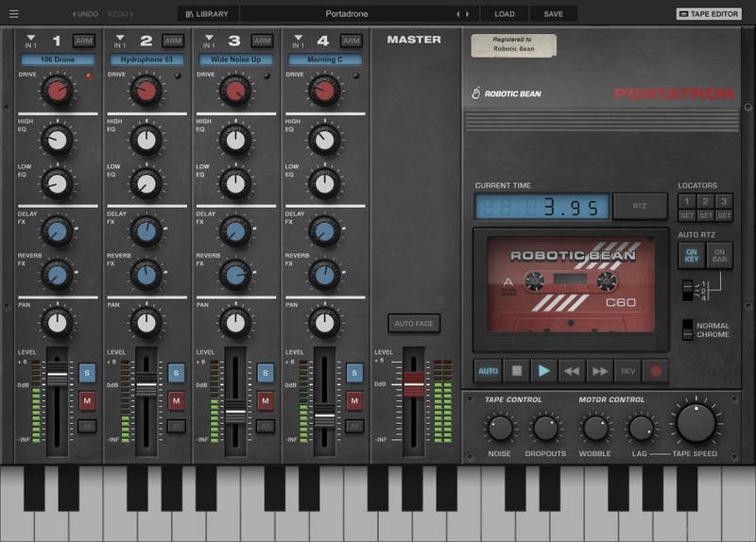Viewport: 756px width, 542px height.
Task: Click the track 4 Pan knob
Action: (x=324, y=323)
